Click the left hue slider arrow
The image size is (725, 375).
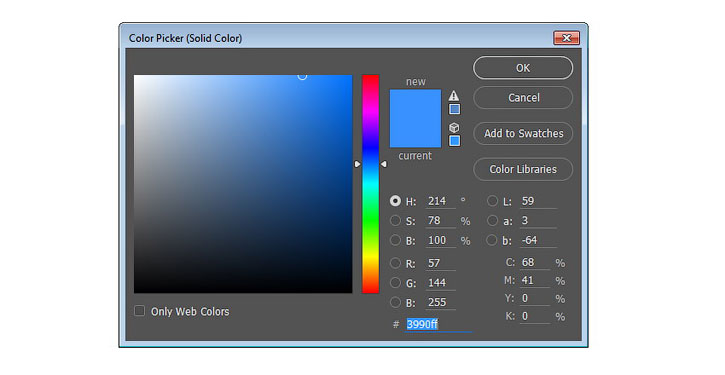pos(357,164)
